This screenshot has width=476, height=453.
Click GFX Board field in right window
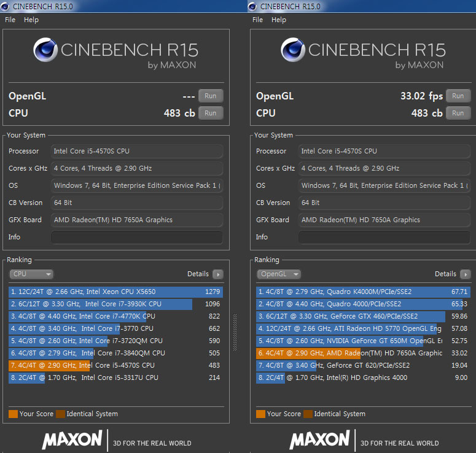tap(384, 220)
